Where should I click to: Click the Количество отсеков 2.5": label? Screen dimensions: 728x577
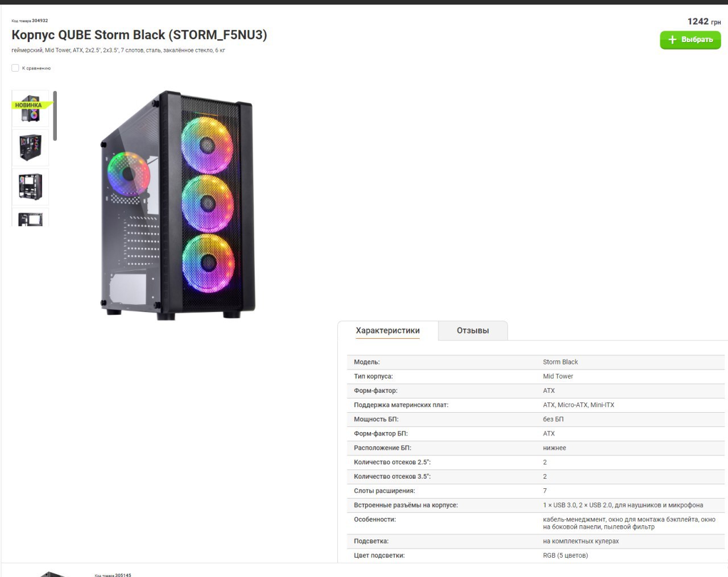(x=392, y=462)
